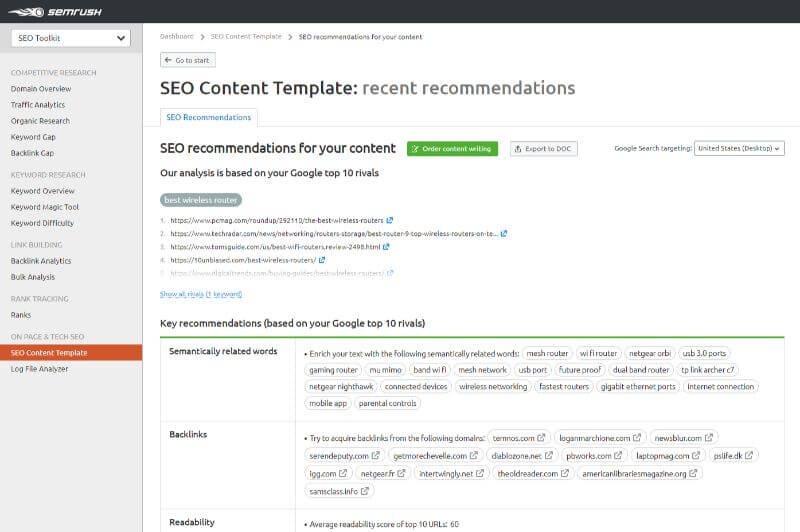Open external link icon for techradar.com URL
800x532 pixels.
(x=504, y=234)
